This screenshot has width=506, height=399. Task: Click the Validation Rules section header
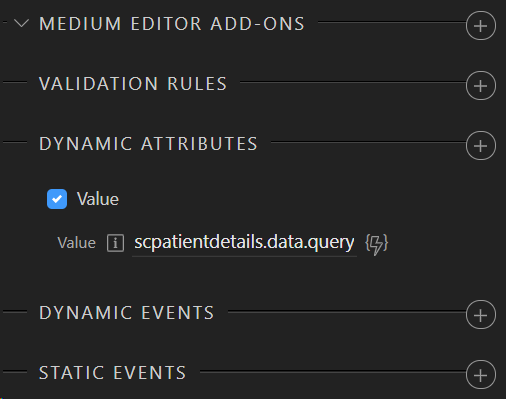tap(133, 84)
